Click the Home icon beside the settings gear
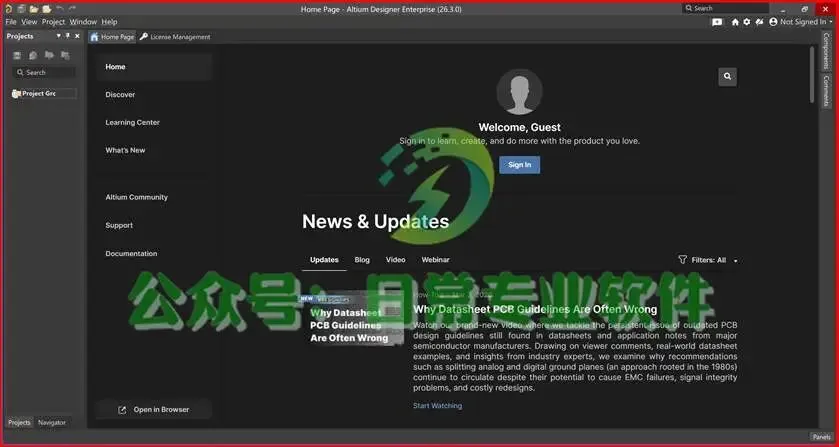839x447 pixels. coord(735,22)
